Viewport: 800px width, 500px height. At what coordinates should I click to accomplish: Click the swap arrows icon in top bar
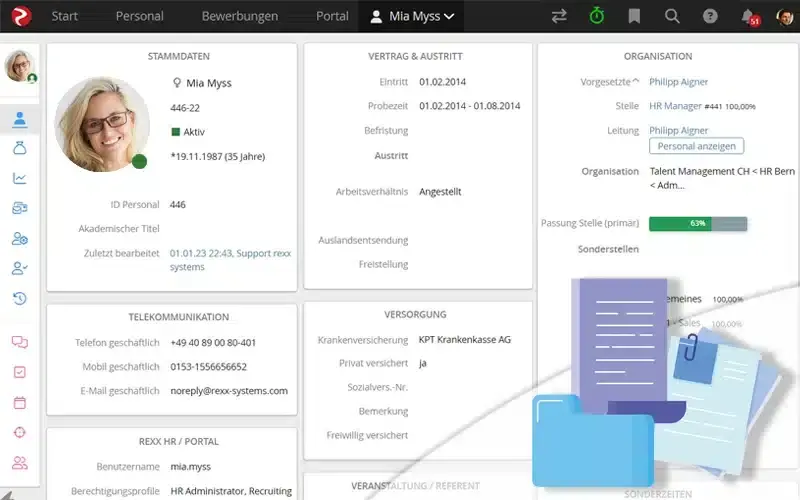[x=558, y=16]
